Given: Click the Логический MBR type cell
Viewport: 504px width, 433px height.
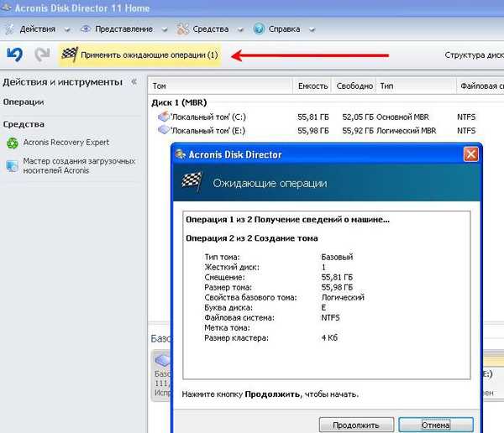Looking at the screenshot, I should click(407, 131).
